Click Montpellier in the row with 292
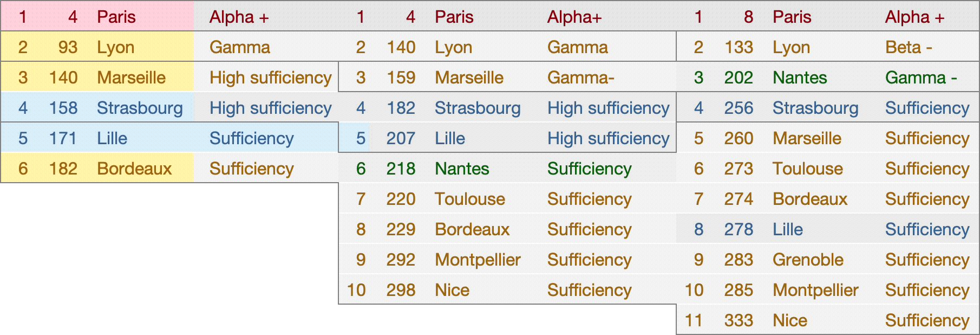This screenshot has height=335, width=980. (x=478, y=260)
